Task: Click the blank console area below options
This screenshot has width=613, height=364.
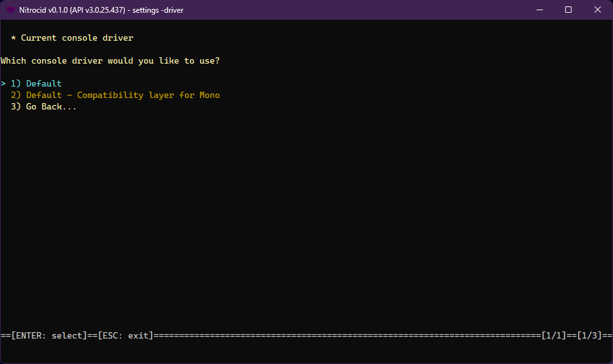Action: pos(306,216)
